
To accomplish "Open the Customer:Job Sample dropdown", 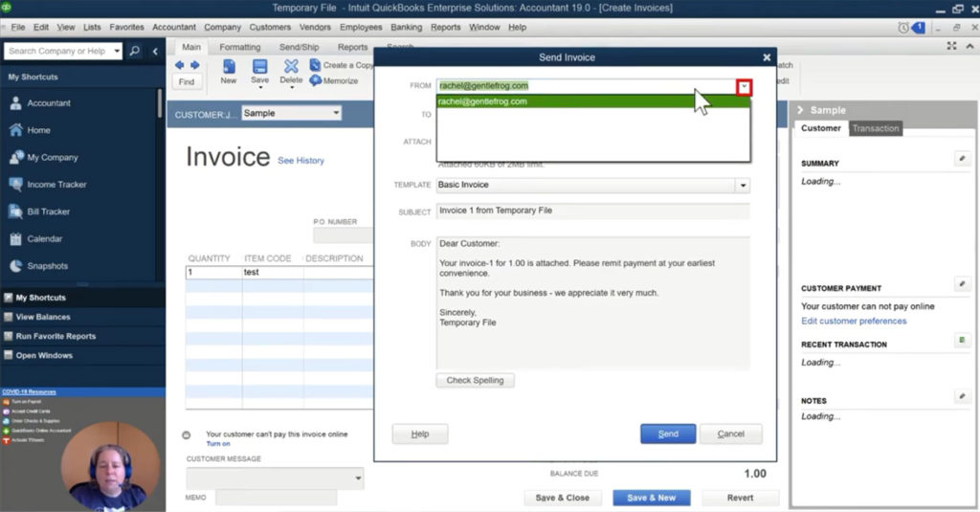I will click(335, 113).
